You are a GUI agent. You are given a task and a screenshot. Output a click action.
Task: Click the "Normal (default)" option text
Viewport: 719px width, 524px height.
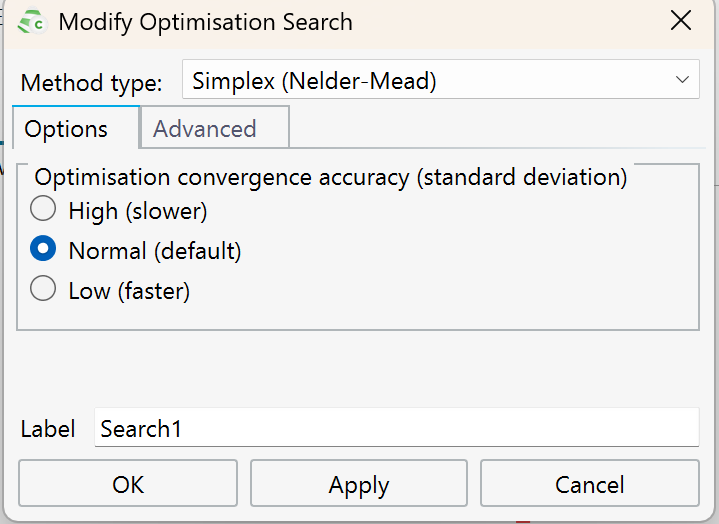(x=155, y=251)
